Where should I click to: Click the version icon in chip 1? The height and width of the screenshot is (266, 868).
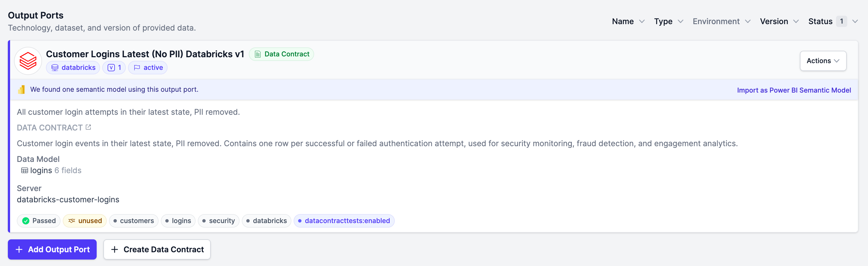[111, 68]
